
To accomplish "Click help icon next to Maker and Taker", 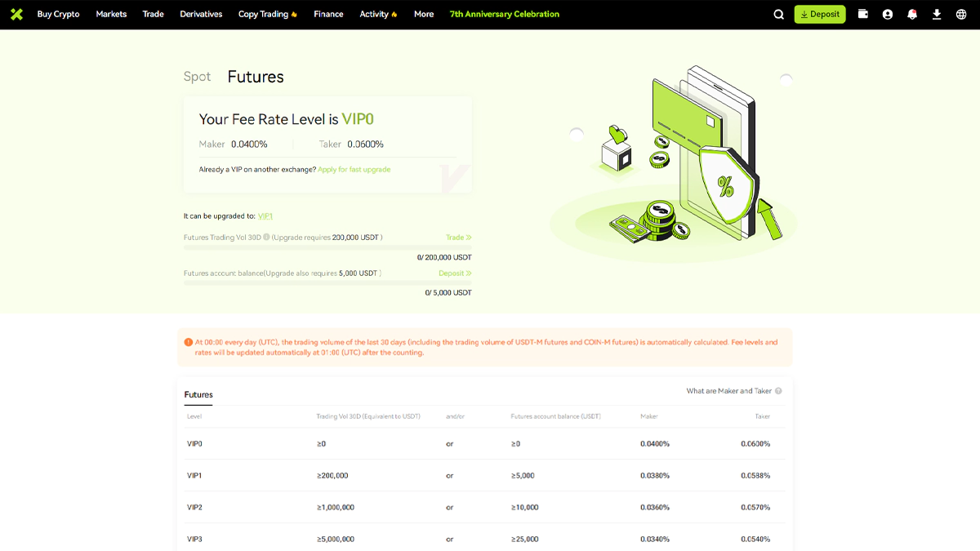I will pyautogui.click(x=778, y=391).
